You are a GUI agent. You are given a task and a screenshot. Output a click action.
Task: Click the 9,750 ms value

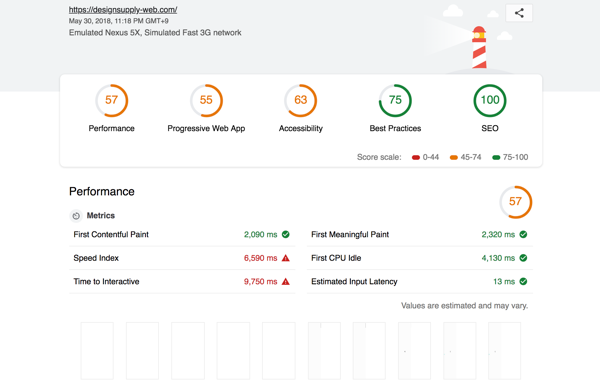pyautogui.click(x=261, y=282)
